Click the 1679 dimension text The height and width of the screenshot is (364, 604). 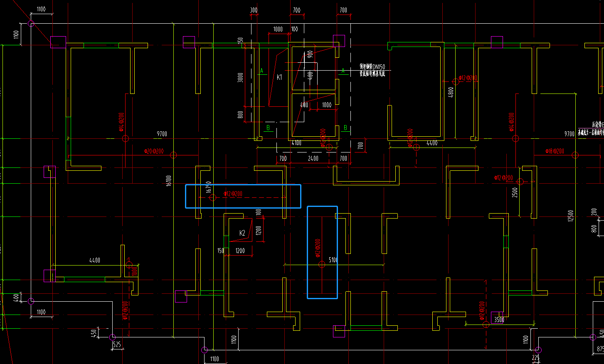pyautogui.click(x=209, y=187)
